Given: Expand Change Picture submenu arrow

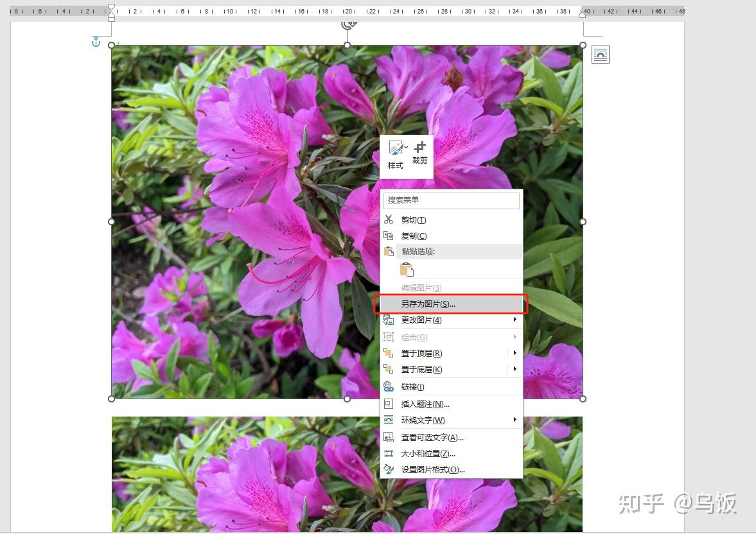Looking at the screenshot, I should [x=515, y=320].
